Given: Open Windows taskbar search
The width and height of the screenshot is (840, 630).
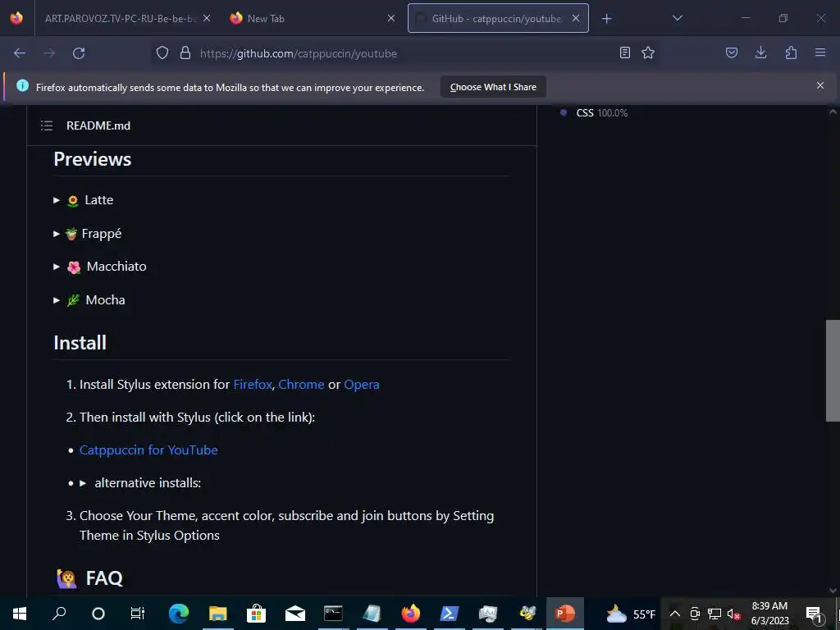Looking at the screenshot, I should (59, 614).
